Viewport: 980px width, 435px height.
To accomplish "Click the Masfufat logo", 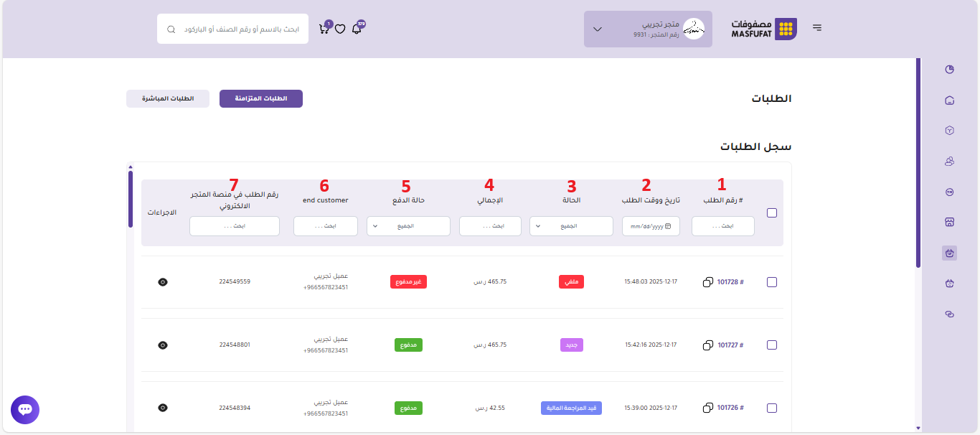I will coord(764,29).
